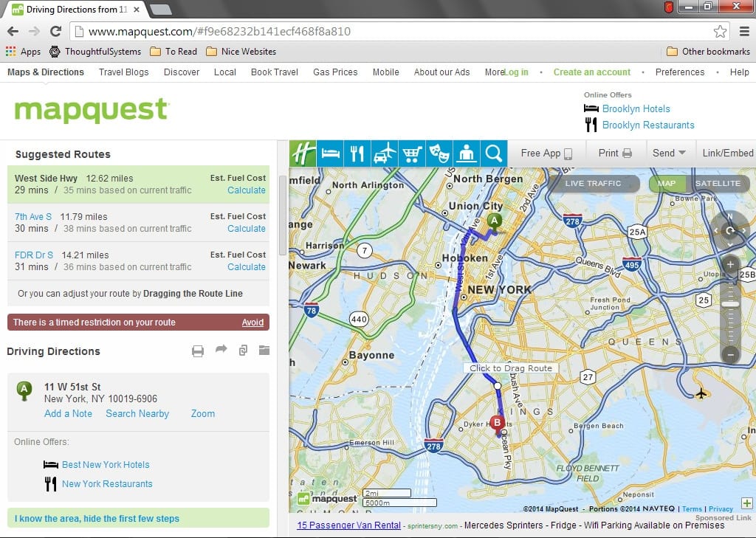This screenshot has height=538, width=756.
Task: Click the theater masks entertainment icon
Action: 439,153
